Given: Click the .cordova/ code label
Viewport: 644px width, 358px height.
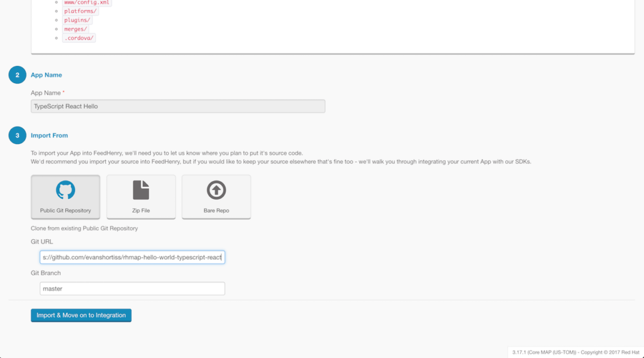Looking at the screenshot, I should 79,38.
